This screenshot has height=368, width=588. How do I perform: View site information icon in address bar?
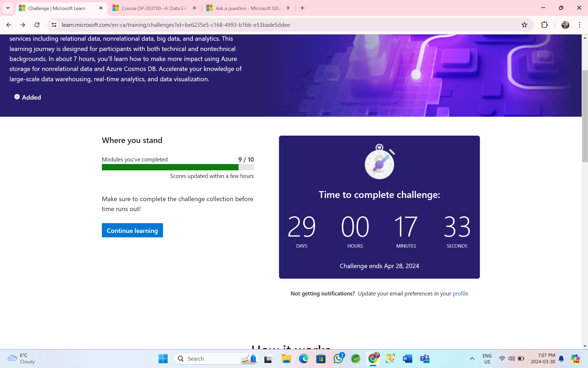pos(54,25)
